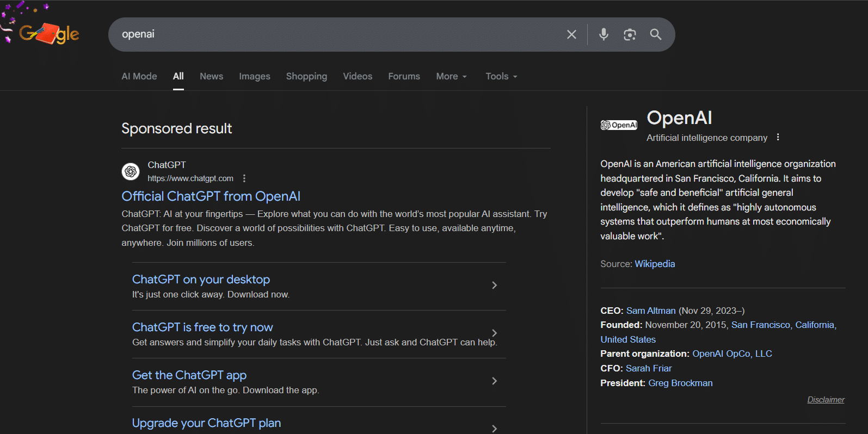
Task: Click chevron next to Get the ChatGPT app
Action: tap(494, 381)
